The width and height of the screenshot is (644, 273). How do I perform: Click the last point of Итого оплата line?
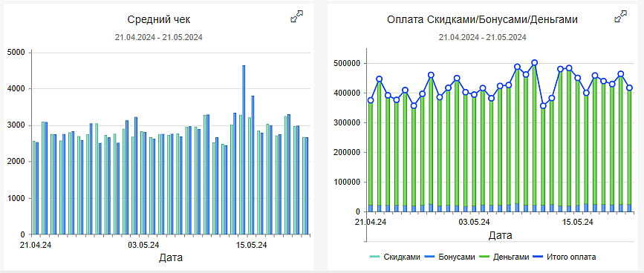click(629, 88)
